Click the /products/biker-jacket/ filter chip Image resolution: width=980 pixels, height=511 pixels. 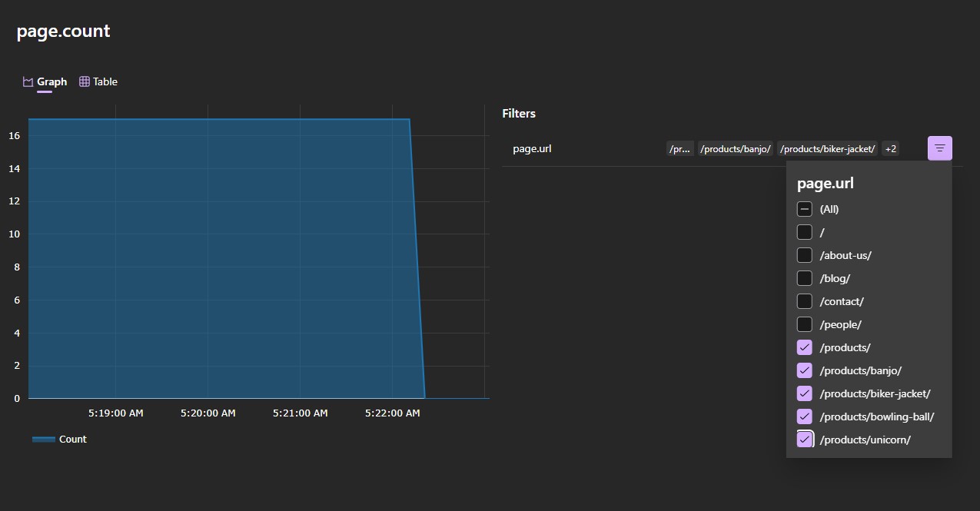(828, 149)
